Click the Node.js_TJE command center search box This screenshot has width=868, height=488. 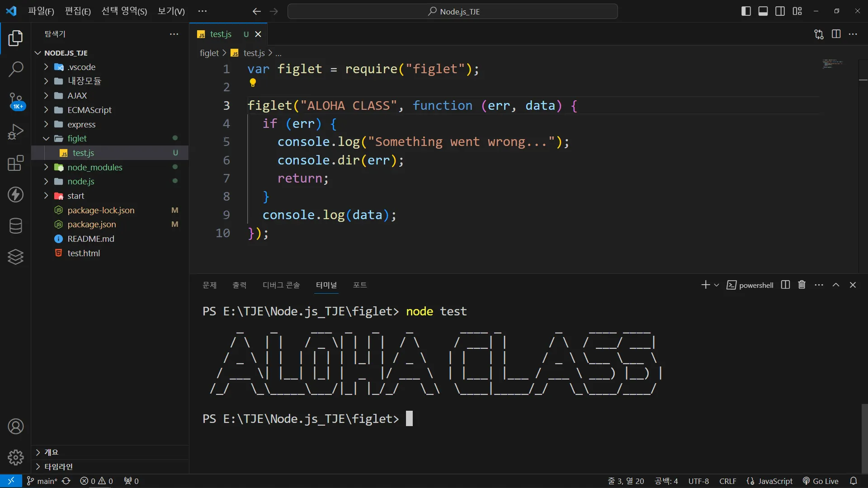point(453,11)
